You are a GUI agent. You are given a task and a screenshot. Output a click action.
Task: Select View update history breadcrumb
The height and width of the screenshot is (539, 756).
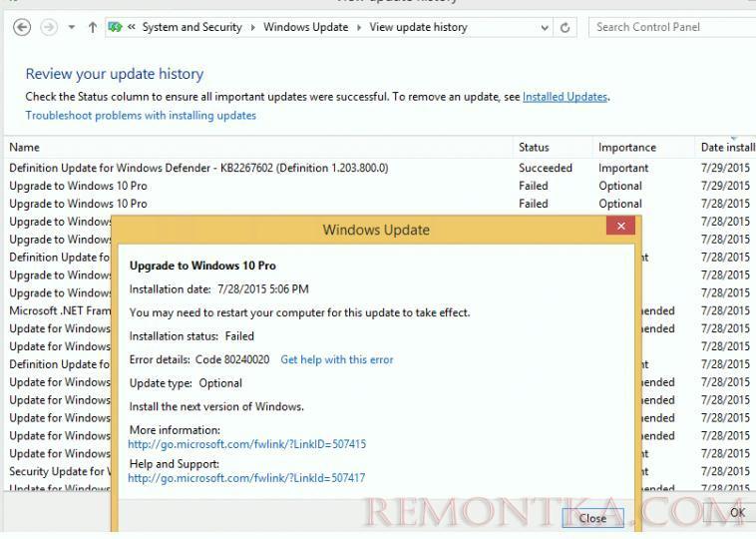[418, 27]
